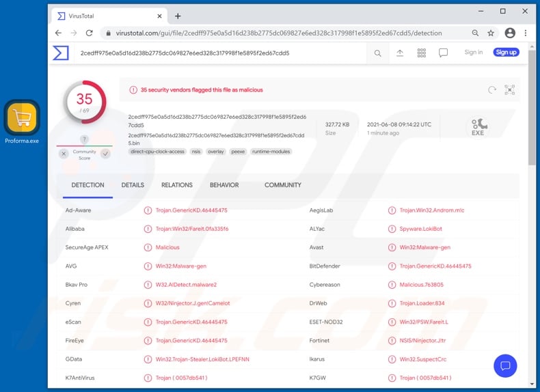Click 35 security vendors flagged message
The width and height of the screenshot is (540, 392).
coord(202,90)
